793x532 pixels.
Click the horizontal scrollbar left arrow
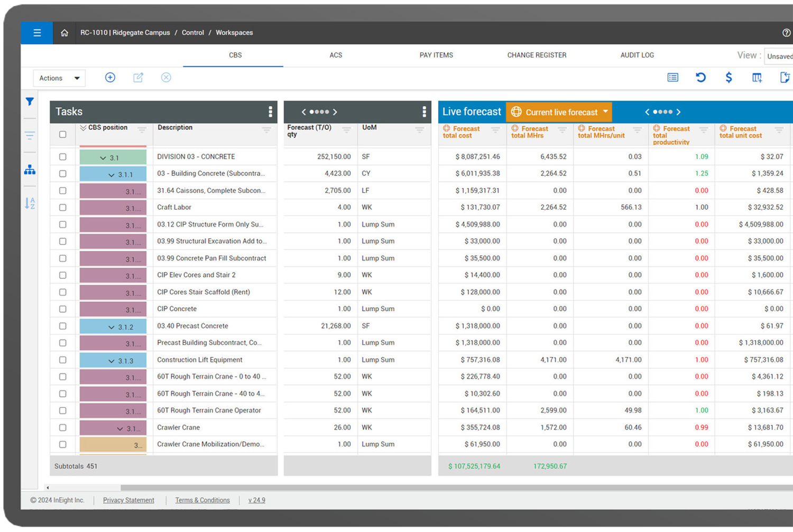[48, 488]
